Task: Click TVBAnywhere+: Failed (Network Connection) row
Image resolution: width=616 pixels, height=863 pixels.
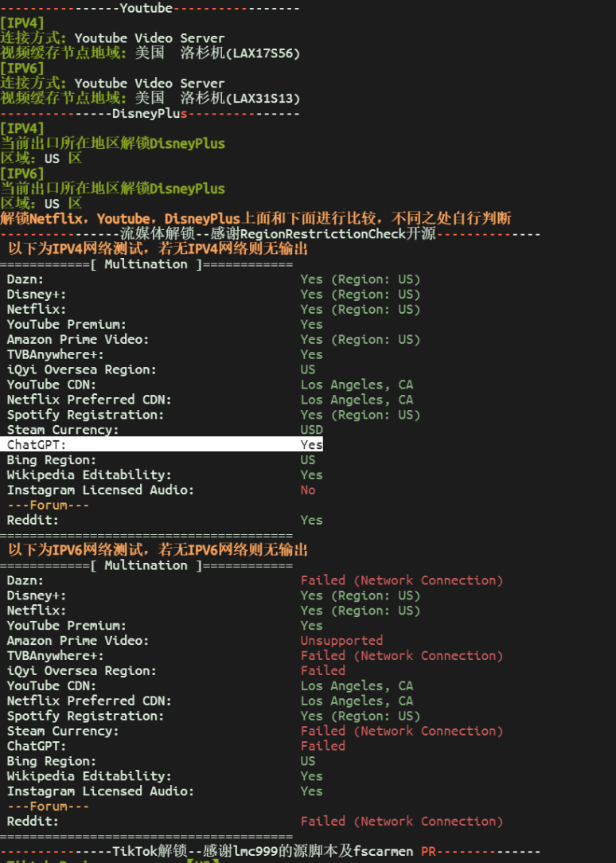Action: point(255,655)
